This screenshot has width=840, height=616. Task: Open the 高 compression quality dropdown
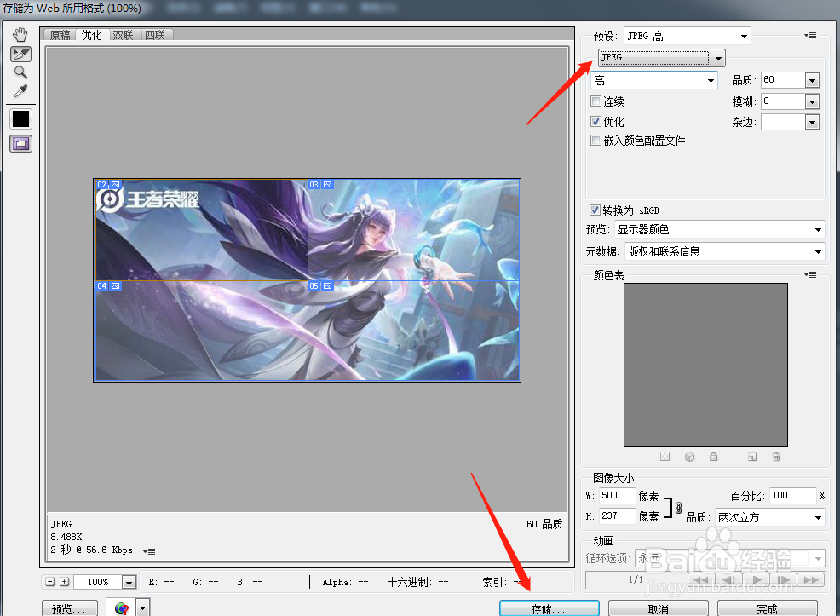[654, 80]
